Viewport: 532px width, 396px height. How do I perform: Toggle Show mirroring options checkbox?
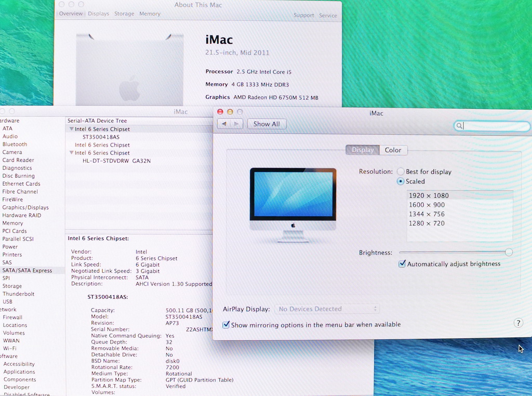pyautogui.click(x=226, y=325)
